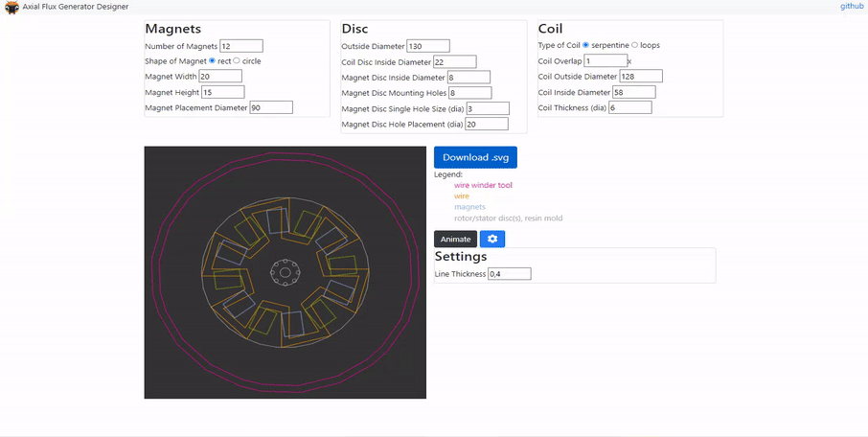The image size is (868, 437).
Task: Click 'rotor/stator disc(s), resin mold' legend text
Action: pyautogui.click(x=508, y=218)
